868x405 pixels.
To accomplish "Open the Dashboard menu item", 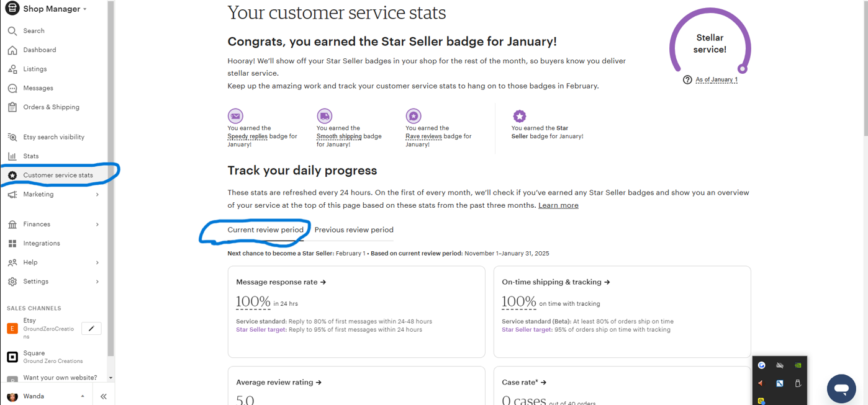I will click(x=40, y=50).
